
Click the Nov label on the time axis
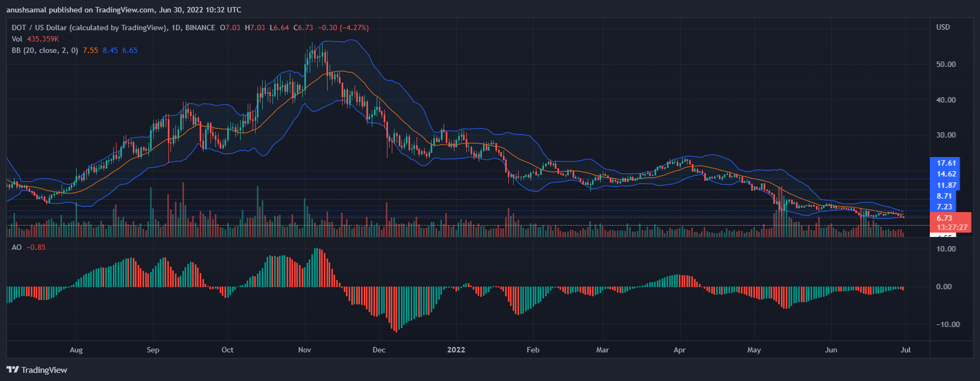tap(304, 350)
